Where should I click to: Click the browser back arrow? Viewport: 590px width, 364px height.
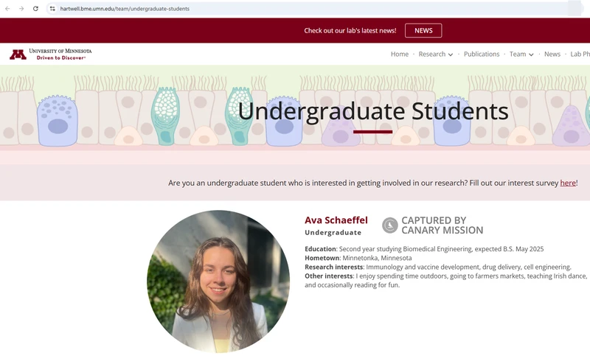[x=7, y=9]
